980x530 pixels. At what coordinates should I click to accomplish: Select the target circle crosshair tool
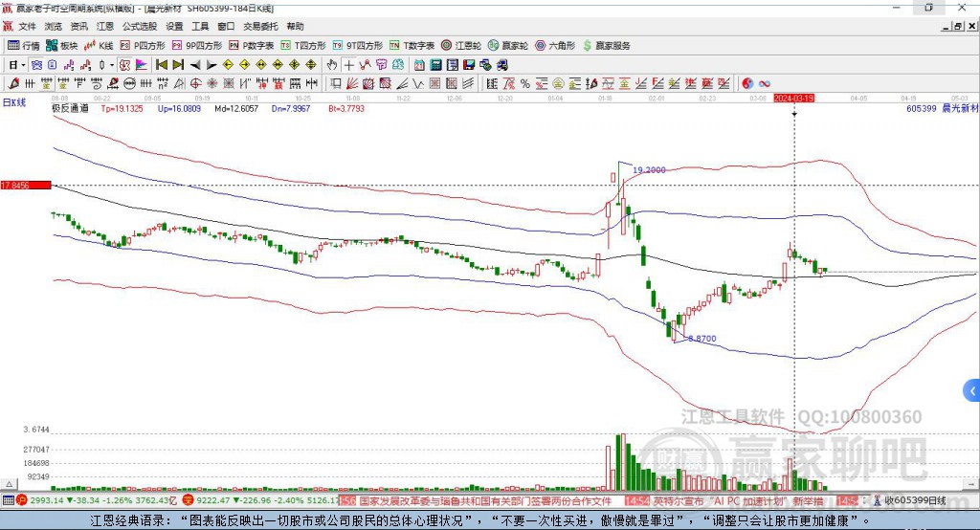(x=195, y=84)
